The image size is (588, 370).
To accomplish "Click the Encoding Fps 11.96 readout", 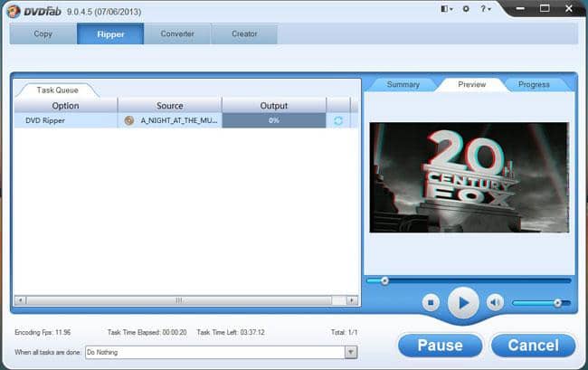I will coord(43,332).
